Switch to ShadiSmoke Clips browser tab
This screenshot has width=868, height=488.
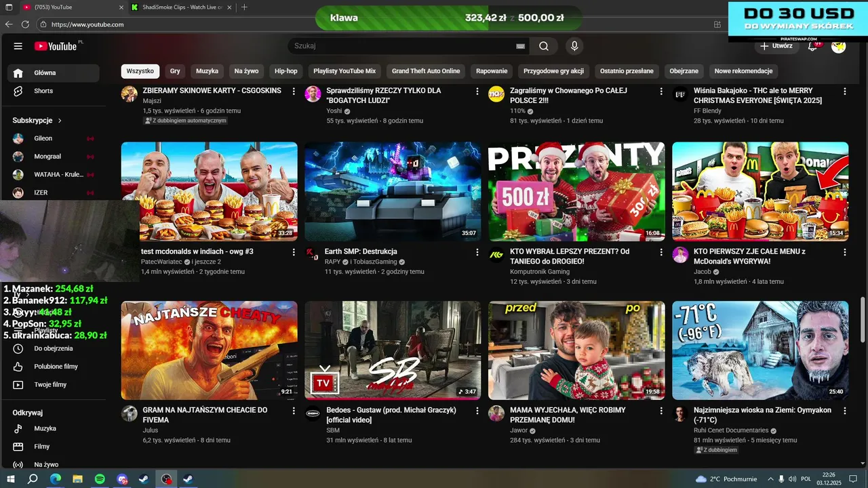pyautogui.click(x=182, y=7)
